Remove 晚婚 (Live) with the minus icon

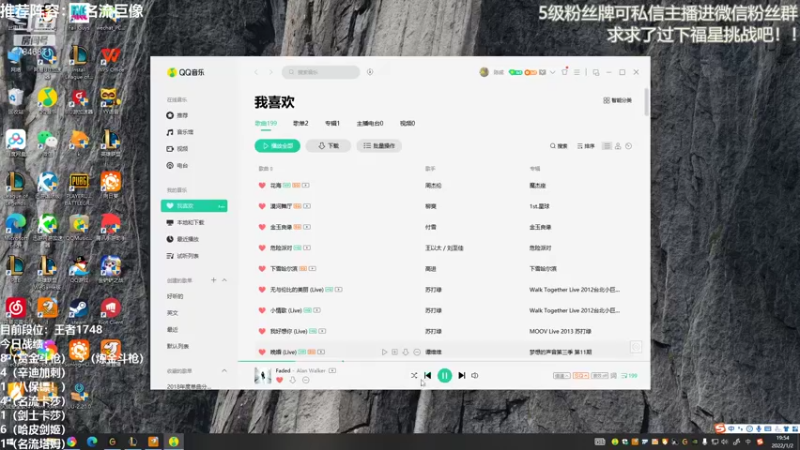pyautogui.click(x=417, y=352)
